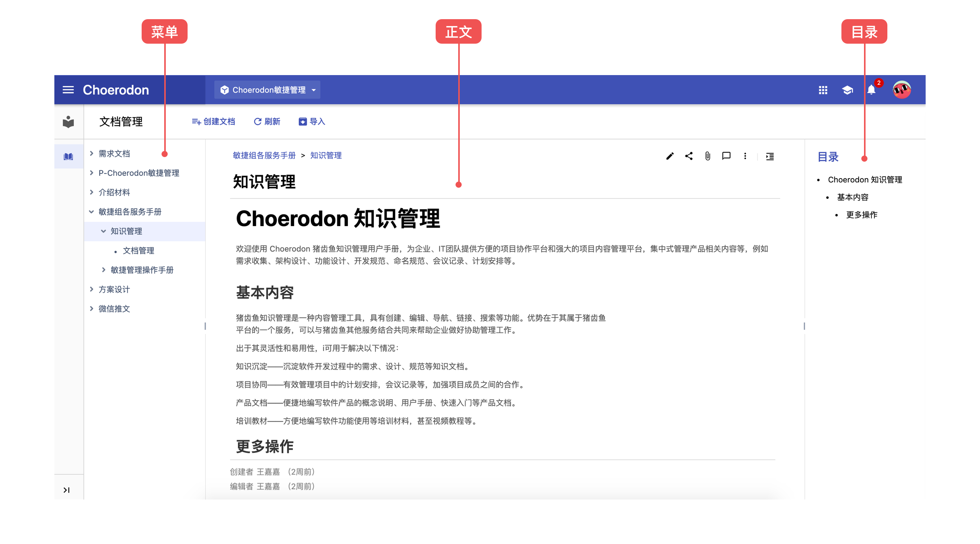Viewport: 980px width, 544px height.
Task: Expand the sidebar with the bottom arrow icon
Action: [x=67, y=490]
